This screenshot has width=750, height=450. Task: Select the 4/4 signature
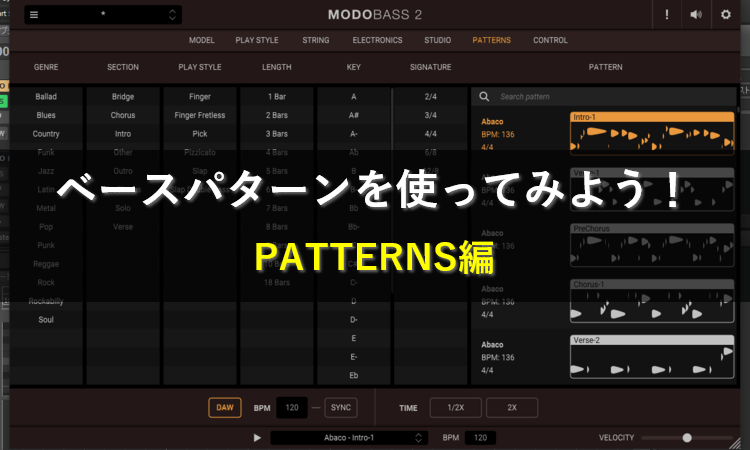[x=430, y=134]
